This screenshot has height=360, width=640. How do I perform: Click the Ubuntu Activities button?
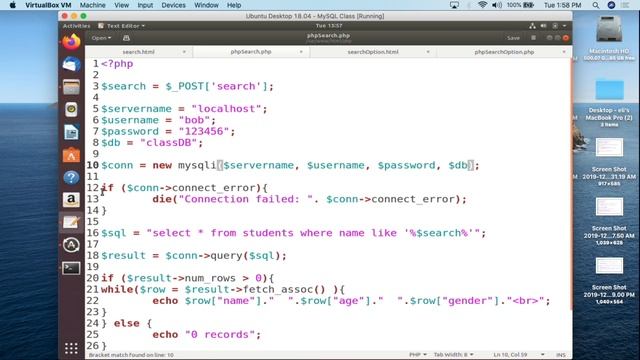tap(76, 26)
